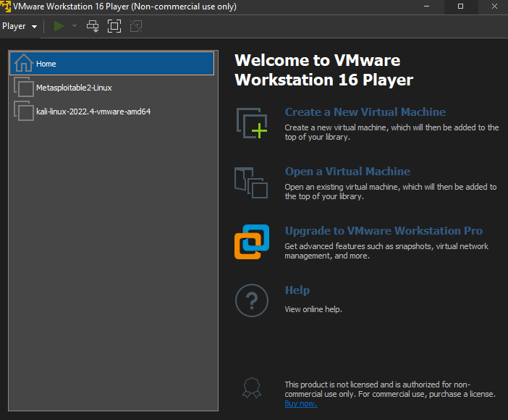The image size is (508, 420).
Task: Click Open a Virtual Machine link
Action: pyautogui.click(x=347, y=172)
